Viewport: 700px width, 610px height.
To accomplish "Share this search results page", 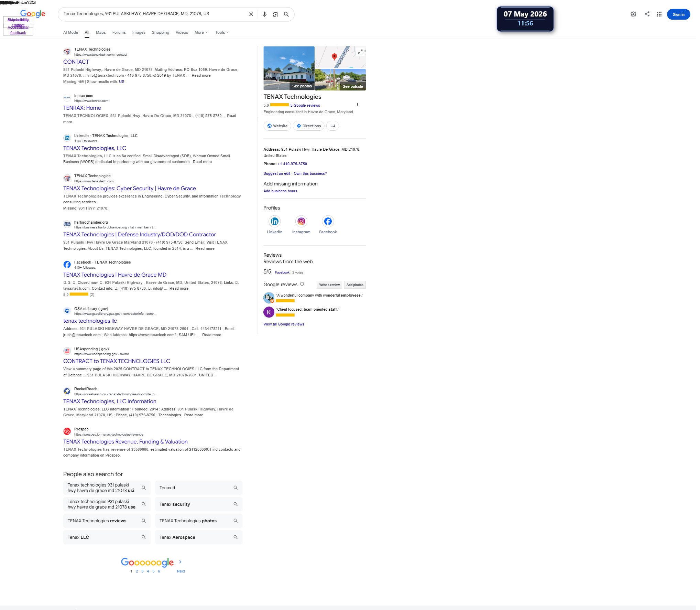I will [647, 14].
